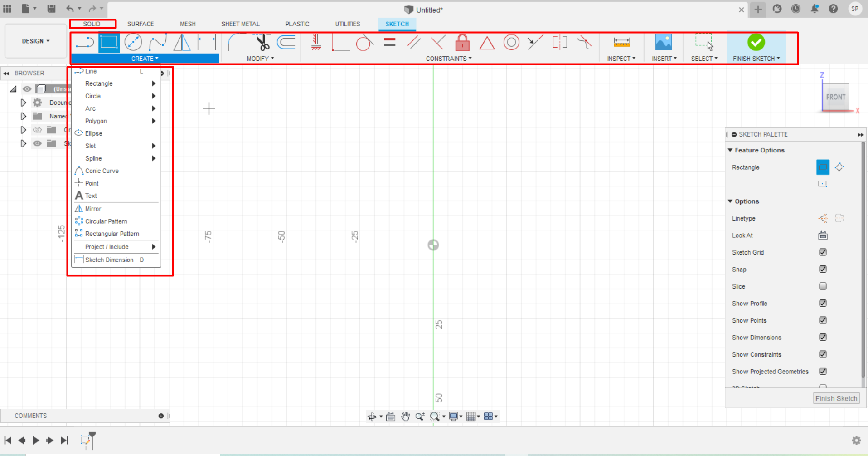Image resolution: width=868 pixels, height=456 pixels.
Task: Open the Grid and Snaps settings icon
Action: (x=472, y=417)
